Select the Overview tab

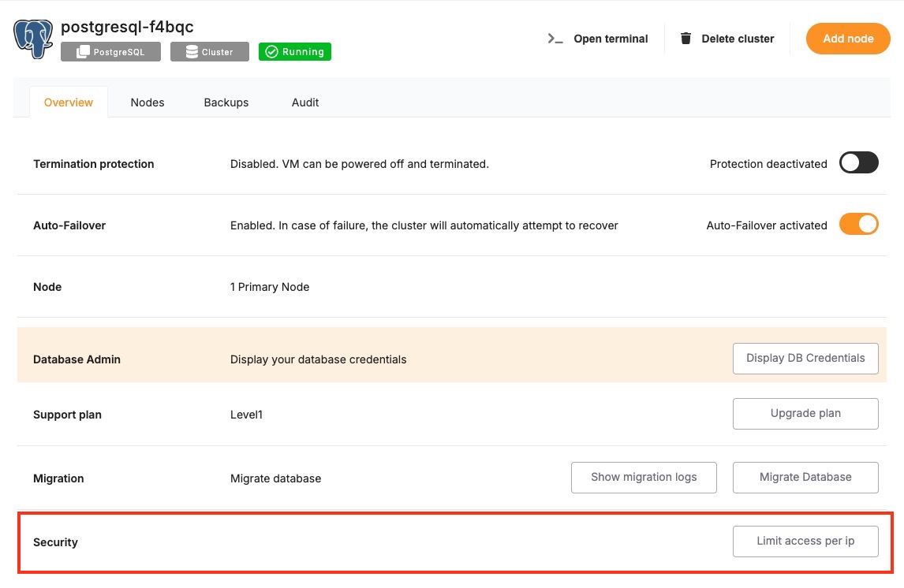pyautogui.click(x=69, y=102)
